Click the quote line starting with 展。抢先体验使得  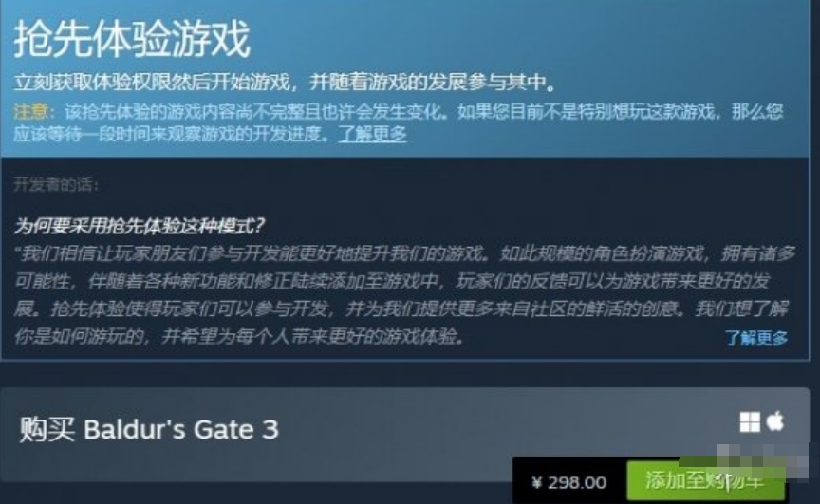[x=401, y=309]
